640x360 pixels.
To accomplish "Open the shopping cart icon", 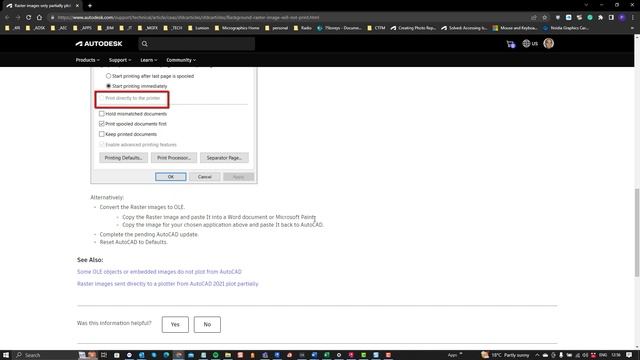I will pos(511,44).
